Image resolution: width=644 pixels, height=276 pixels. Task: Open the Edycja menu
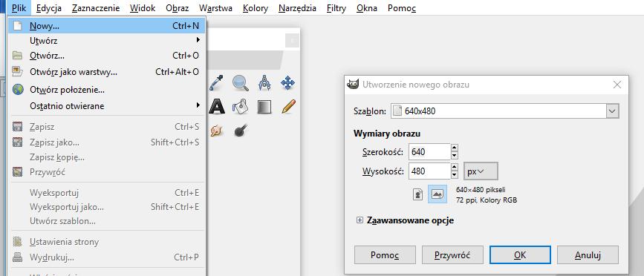[x=49, y=8]
